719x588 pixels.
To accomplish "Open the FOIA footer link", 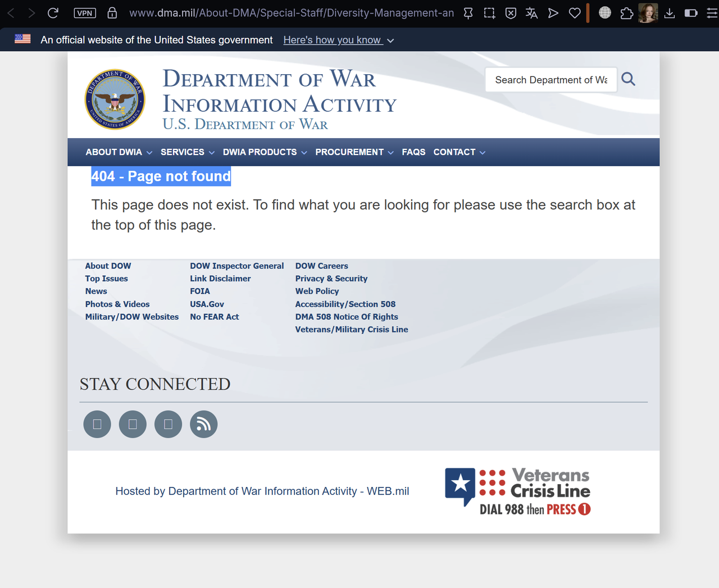I will [x=200, y=291].
